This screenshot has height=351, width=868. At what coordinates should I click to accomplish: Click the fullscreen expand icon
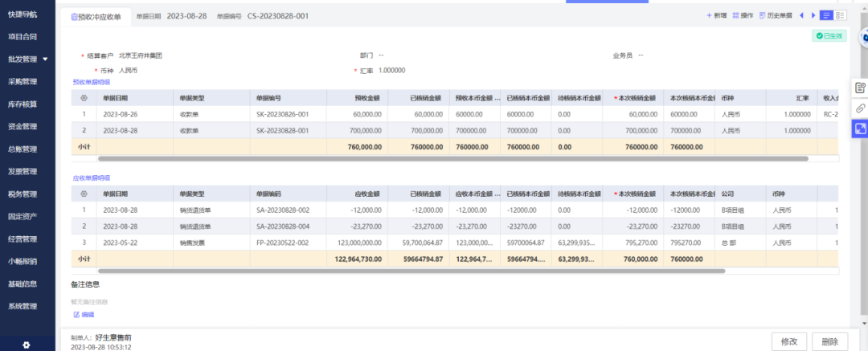tap(860, 129)
